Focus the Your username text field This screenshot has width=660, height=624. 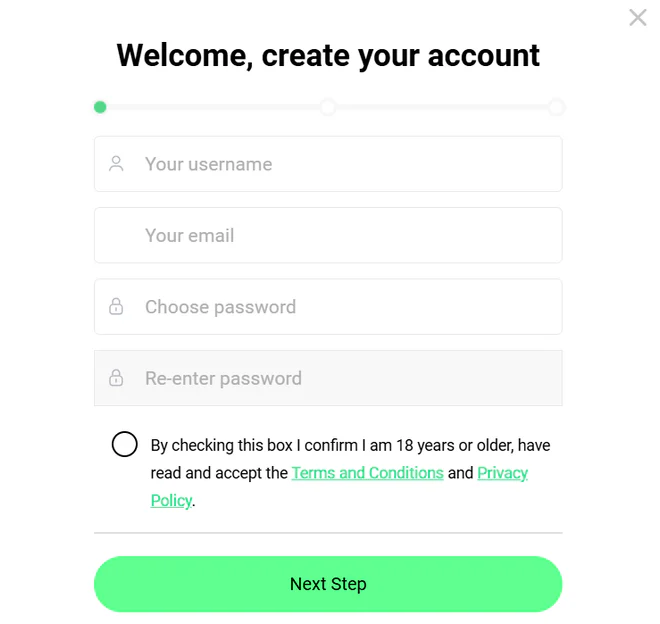[328, 164]
